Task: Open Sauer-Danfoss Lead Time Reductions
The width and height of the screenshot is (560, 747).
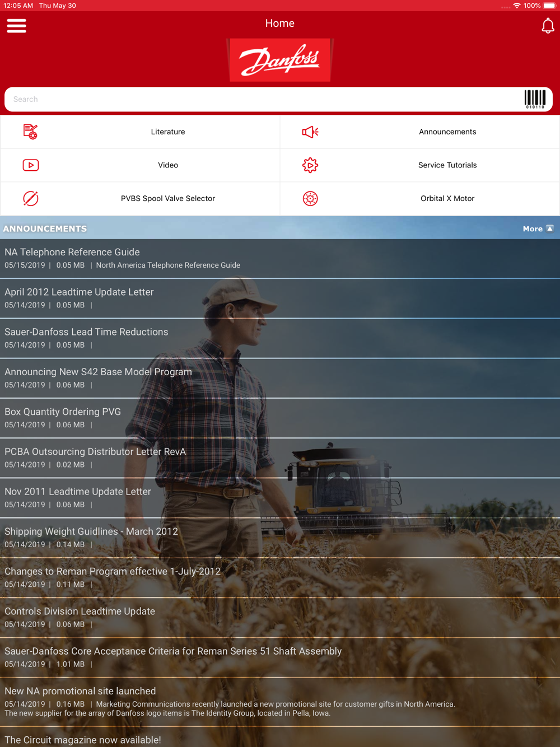Action: point(280,338)
